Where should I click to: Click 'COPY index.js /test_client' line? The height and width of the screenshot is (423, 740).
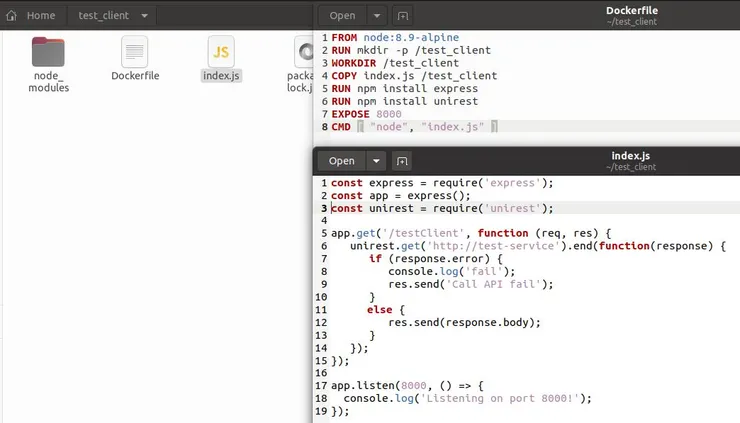coord(414,76)
